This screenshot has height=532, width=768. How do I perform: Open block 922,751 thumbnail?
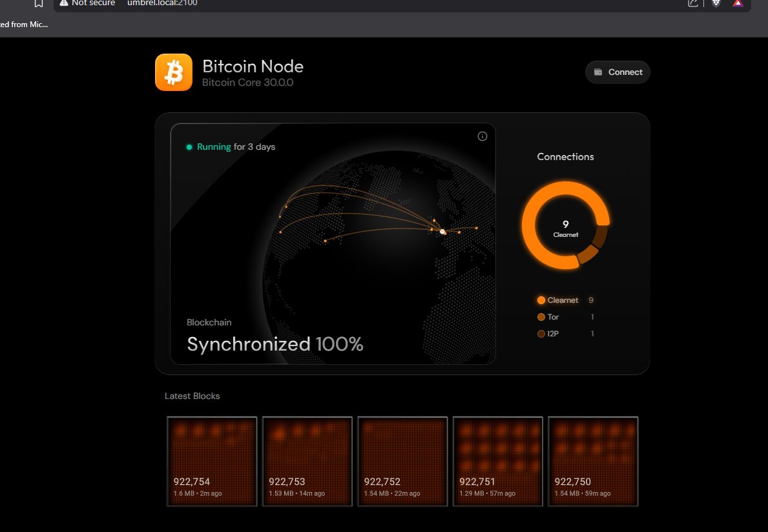pyautogui.click(x=497, y=461)
